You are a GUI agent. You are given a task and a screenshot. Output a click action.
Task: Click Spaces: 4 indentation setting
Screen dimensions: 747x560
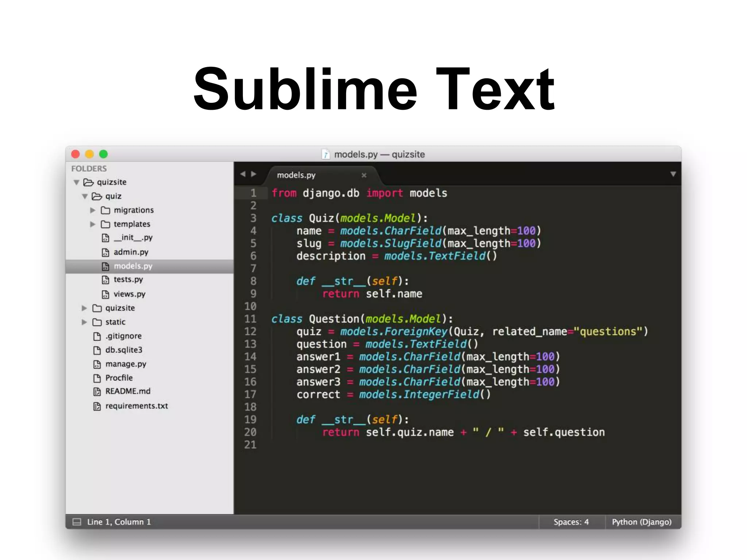[571, 522]
